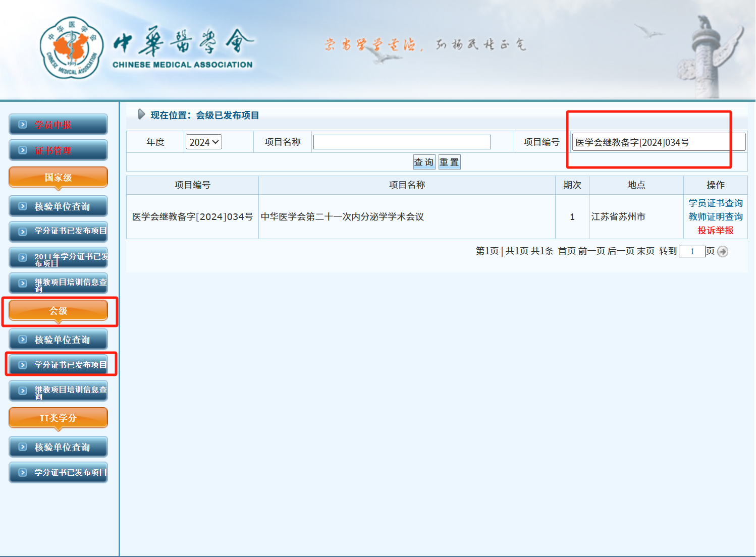Open the 教师证明查询 link
The width and height of the screenshot is (756, 557).
coord(716,216)
